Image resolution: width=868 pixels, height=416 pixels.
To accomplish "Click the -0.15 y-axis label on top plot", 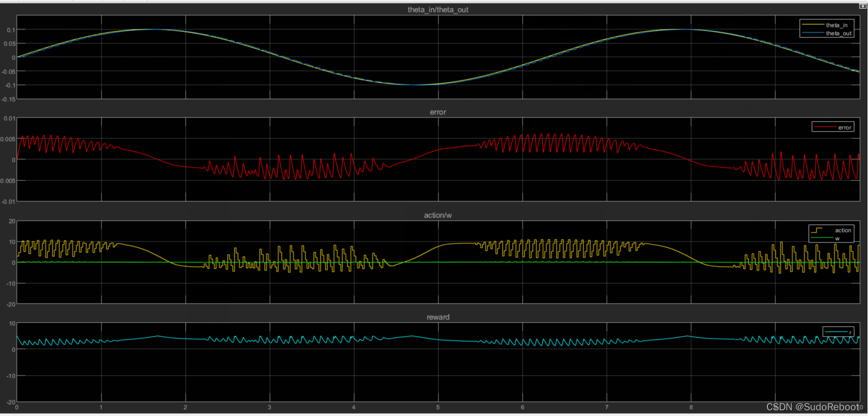I will click(9, 99).
